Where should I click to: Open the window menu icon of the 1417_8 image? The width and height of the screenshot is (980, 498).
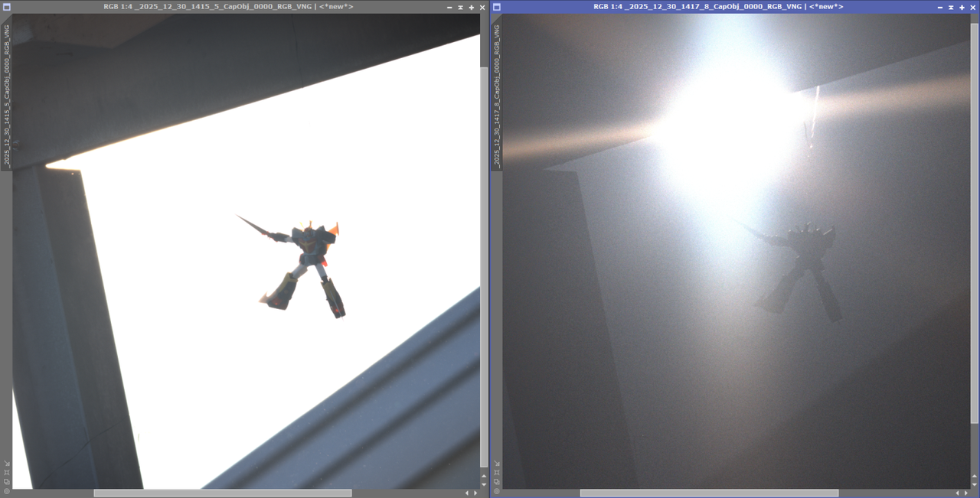pyautogui.click(x=497, y=7)
